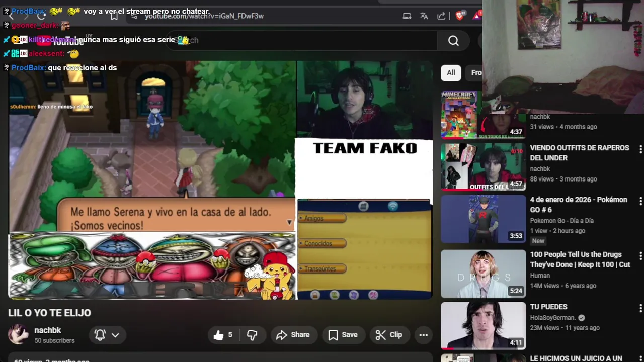The height and width of the screenshot is (362, 644).
Task: Click the gooner_dark chat username
Action: click(x=34, y=25)
